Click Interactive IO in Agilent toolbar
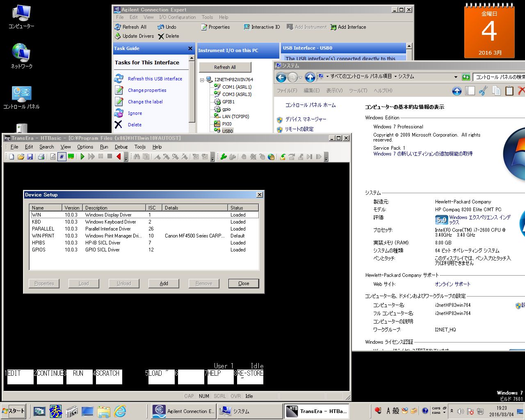This screenshot has height=420, width=525. click(262, 27)
